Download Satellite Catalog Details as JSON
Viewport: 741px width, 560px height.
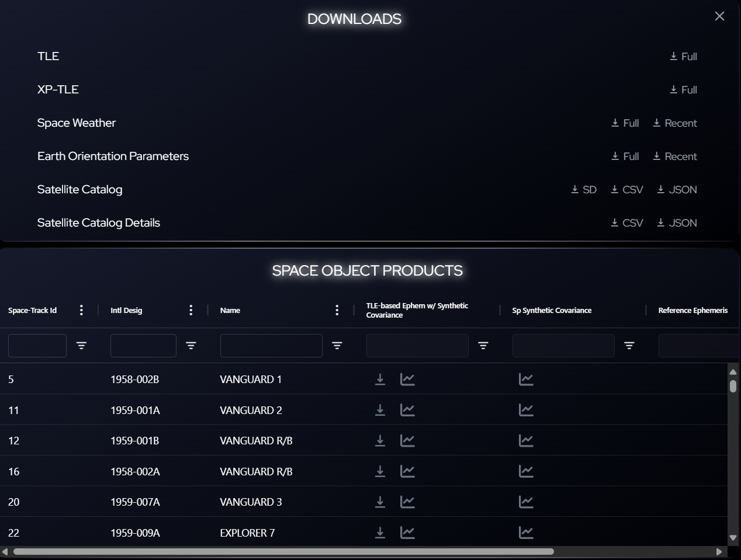click(x=677, y=223)
